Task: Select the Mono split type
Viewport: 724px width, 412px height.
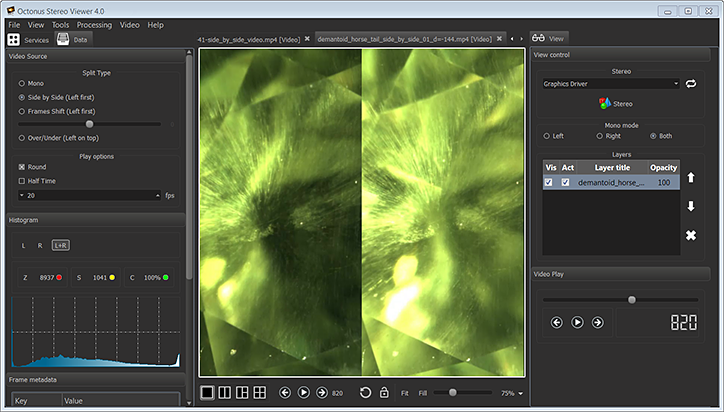Action: pos(23,83)
